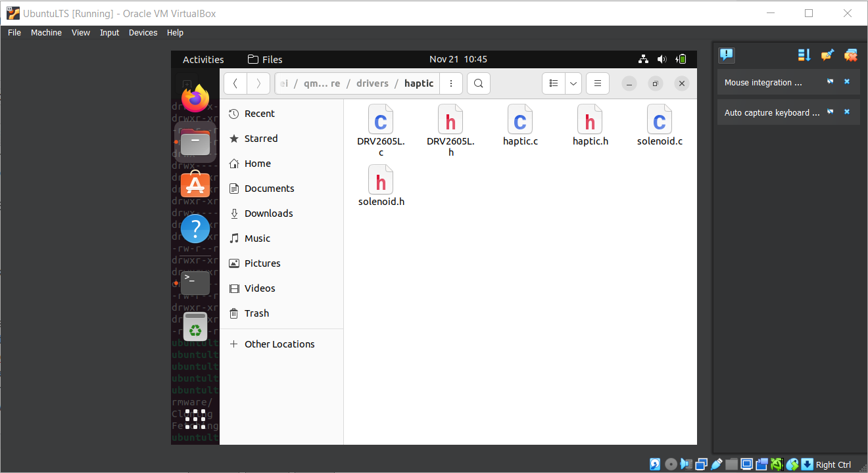Select the haptic.c file
The height and width of the screenshot is (473, 868).
(520, 126)
